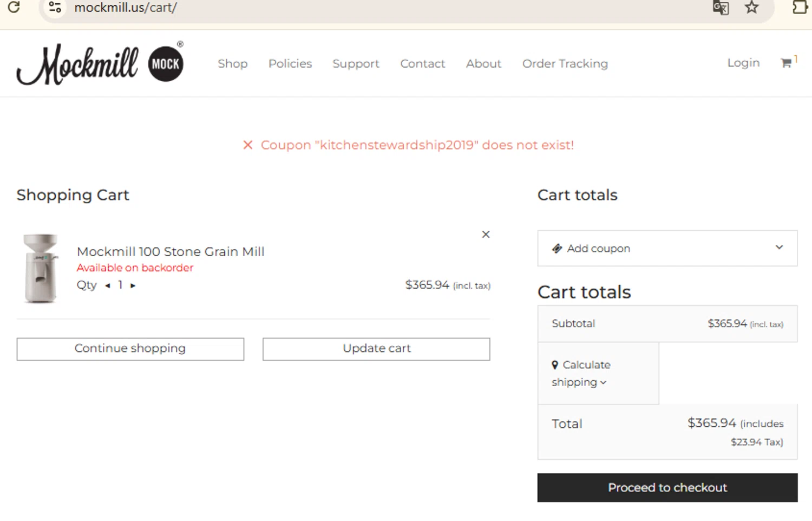Open site information icon in address bar
Screen dimensions: 812x521
(55, 7)
